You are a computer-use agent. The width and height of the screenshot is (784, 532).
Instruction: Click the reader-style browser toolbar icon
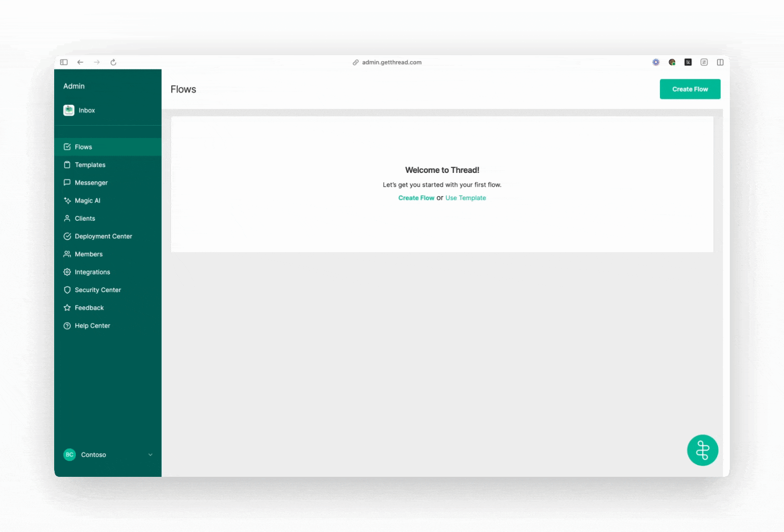tap(704, 62)
